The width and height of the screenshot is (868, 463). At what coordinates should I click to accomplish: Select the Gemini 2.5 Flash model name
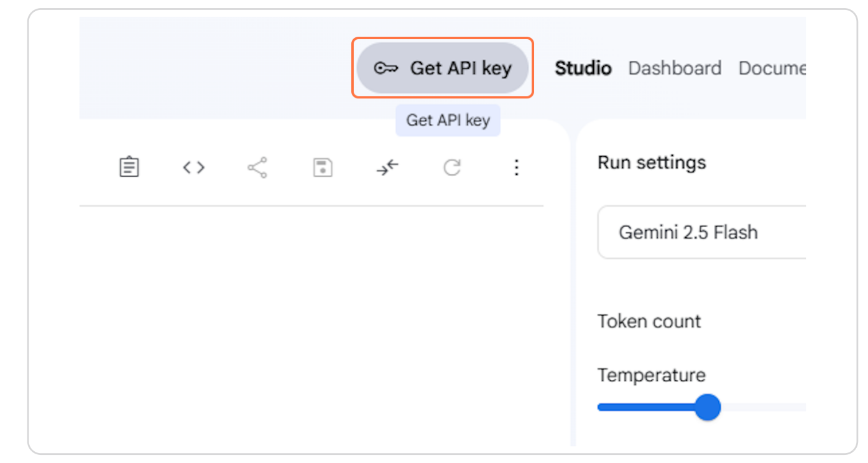tap(688, 232)
